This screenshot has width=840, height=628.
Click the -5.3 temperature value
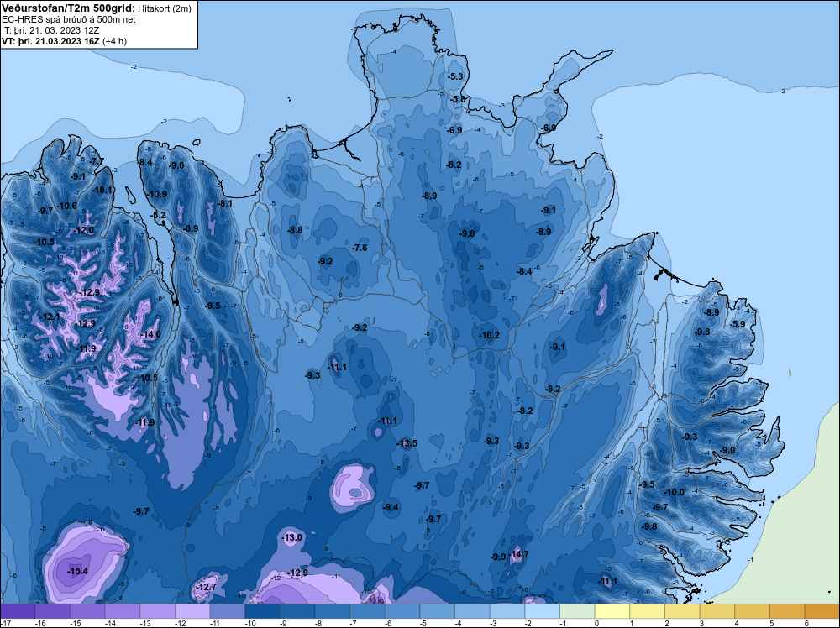pyautogui.click(x=455, y=76)
